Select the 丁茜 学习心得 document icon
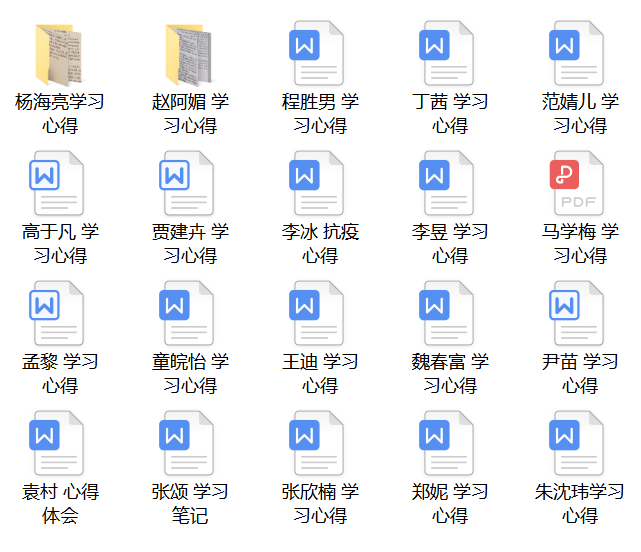The height and width of the screenshot is (552, 641). (x=446, y=53)
